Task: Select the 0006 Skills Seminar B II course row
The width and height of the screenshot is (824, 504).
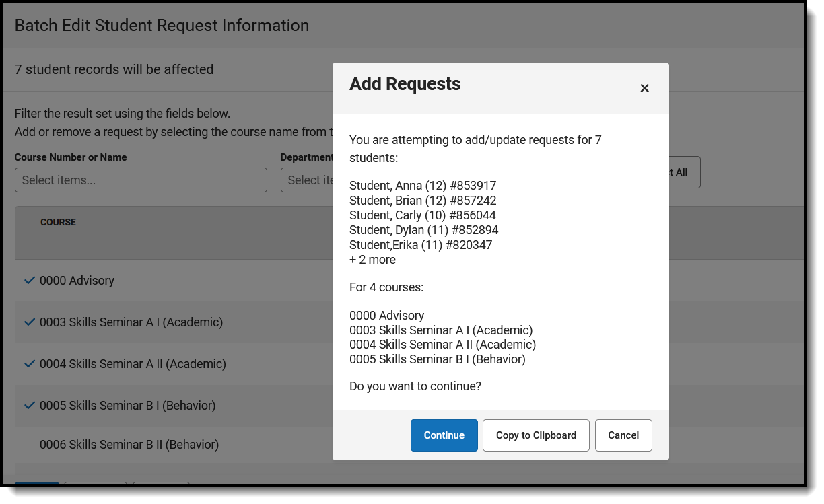Action: tap(129, 445)
